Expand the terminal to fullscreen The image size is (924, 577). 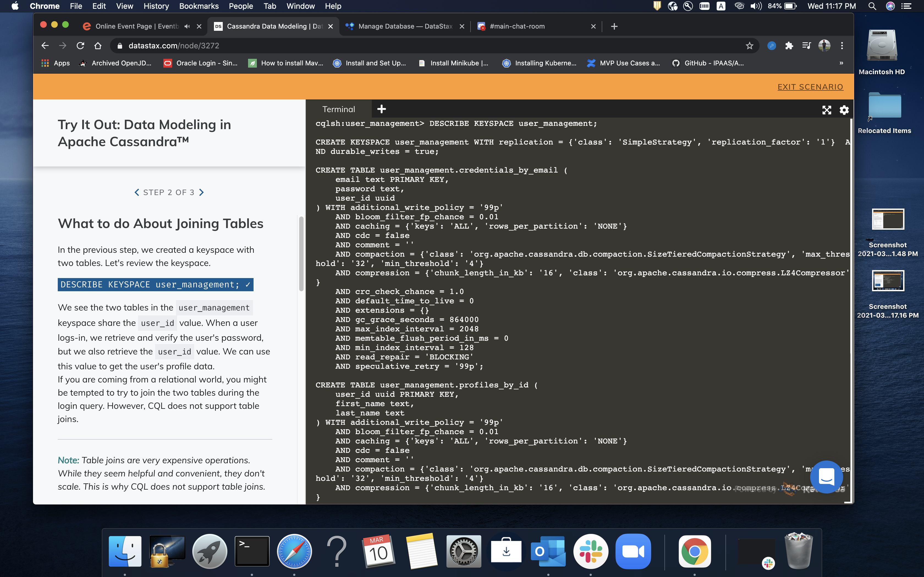827,110
